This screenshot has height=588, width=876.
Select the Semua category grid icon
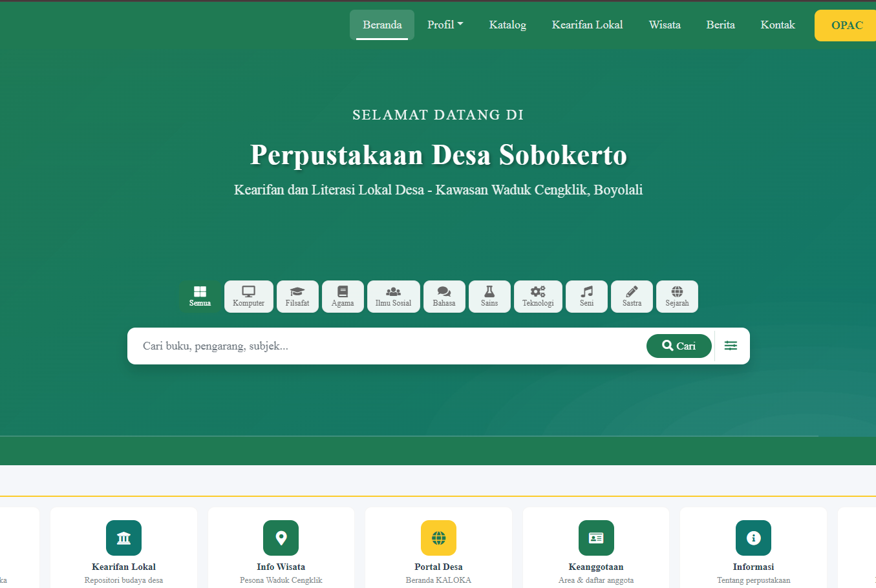[x=200, y=297]
